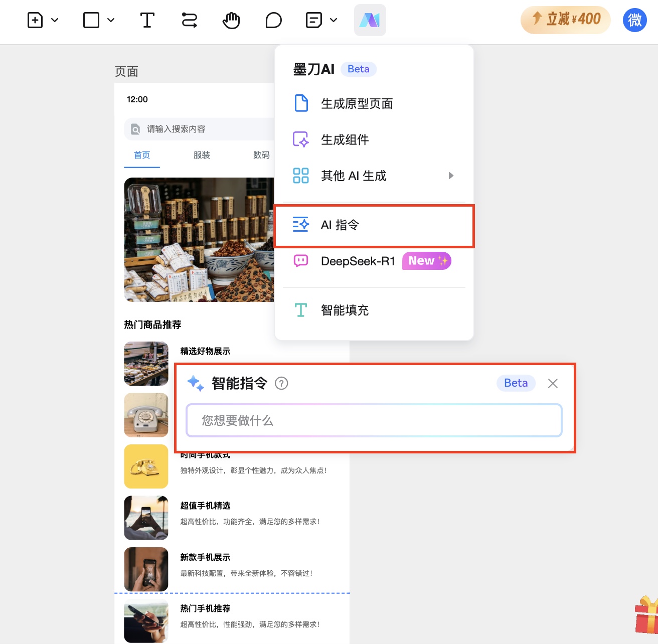This screenshot has height=644, width=658.
Task: Click the 最新科技配置 description text
Action: click(247, 573)
